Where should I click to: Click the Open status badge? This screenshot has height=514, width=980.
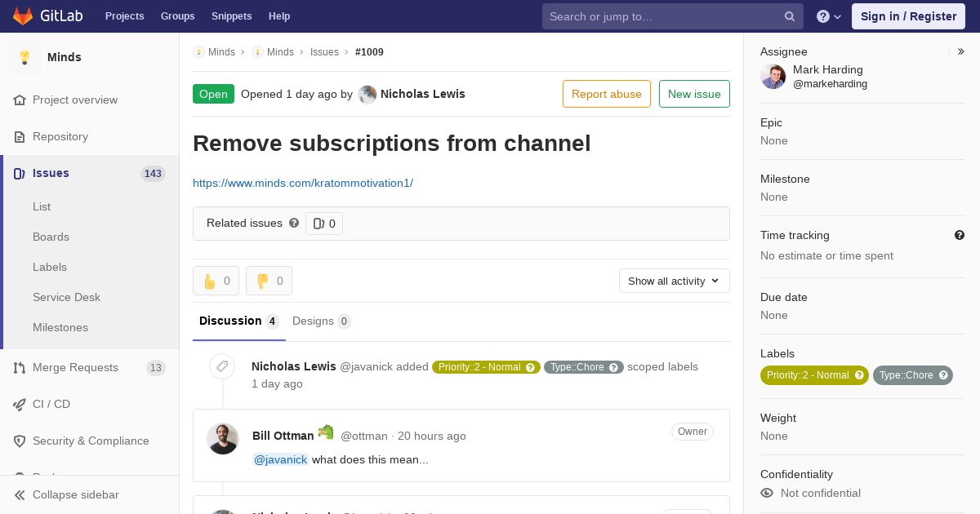click(x=213, y=94)
